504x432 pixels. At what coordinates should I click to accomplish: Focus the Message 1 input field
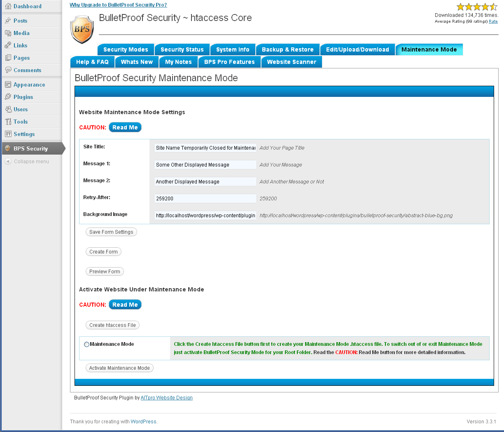pos(205,165)
